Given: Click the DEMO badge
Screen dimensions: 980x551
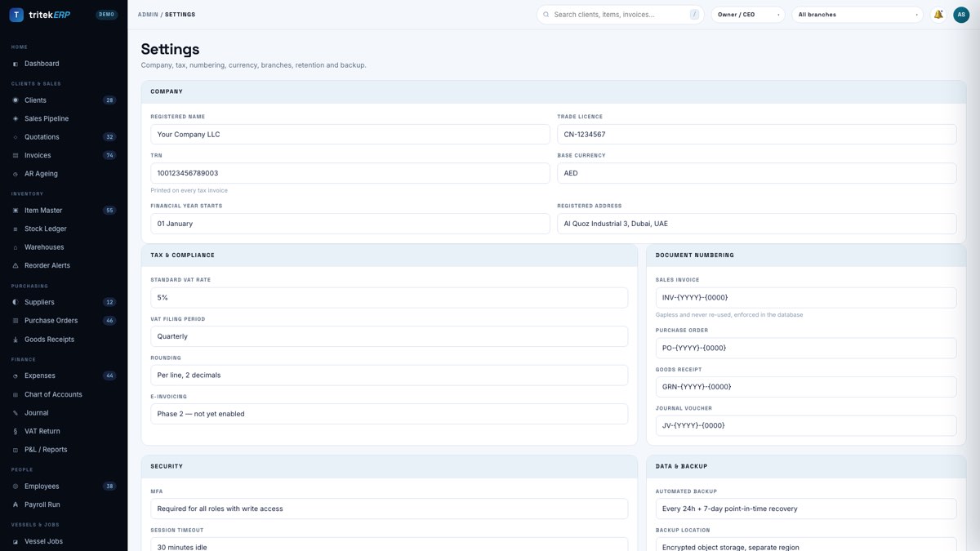Looking at the screenshot, I should [107, 15].
